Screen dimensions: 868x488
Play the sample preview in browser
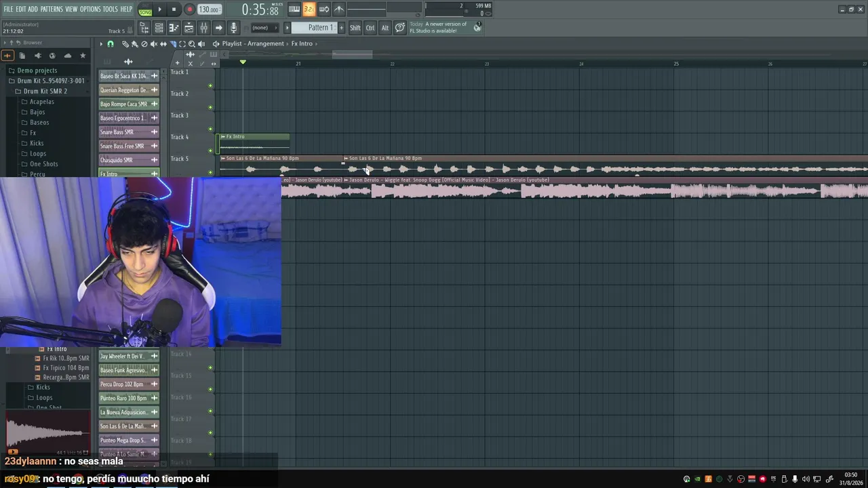tap(13, 452)
